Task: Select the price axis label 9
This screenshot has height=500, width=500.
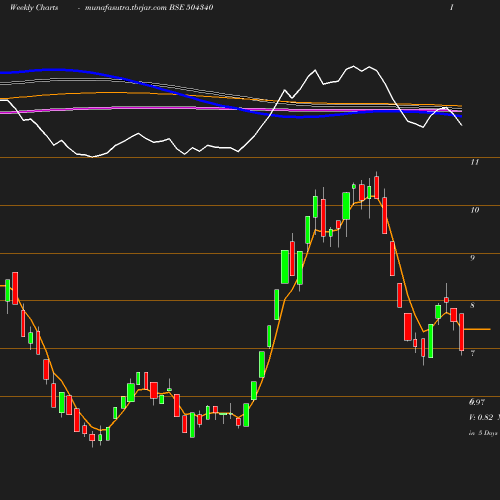Action: [x=472, y=258]
